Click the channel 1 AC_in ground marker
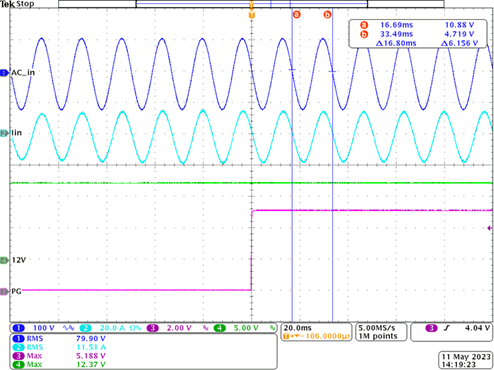 (4, 73)
